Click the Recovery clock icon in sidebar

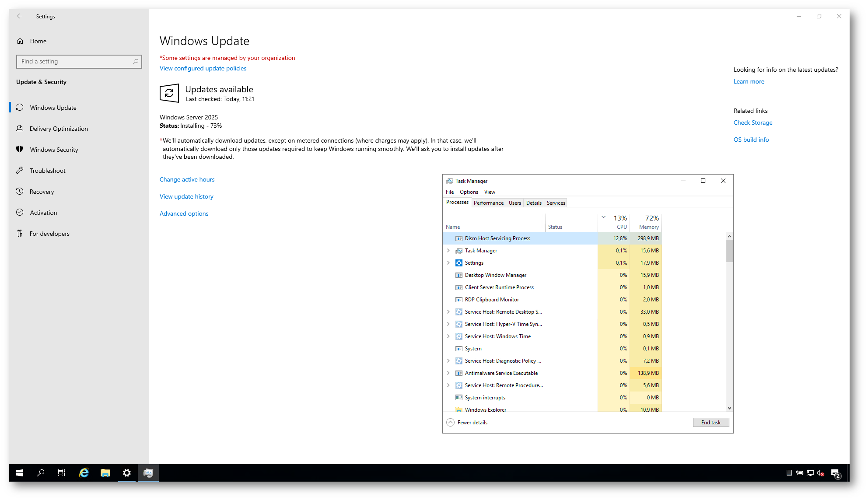coord(20,192)
